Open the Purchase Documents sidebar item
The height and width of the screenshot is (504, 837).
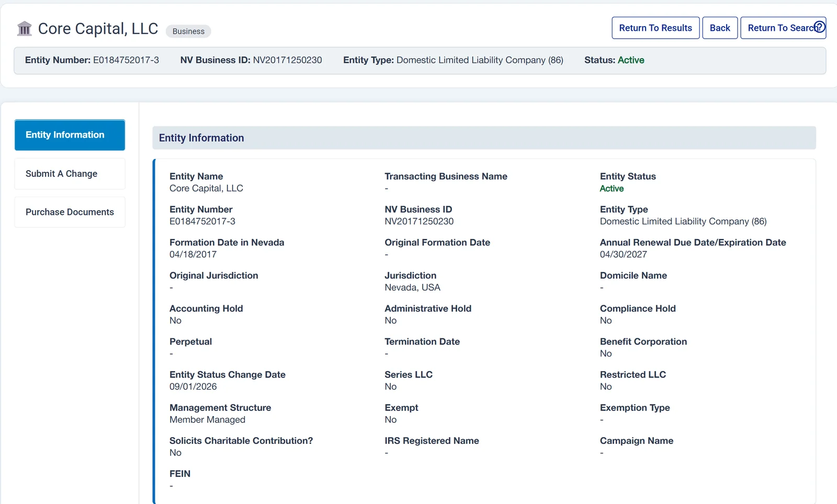pyautogui.click(x=70, y=212)
